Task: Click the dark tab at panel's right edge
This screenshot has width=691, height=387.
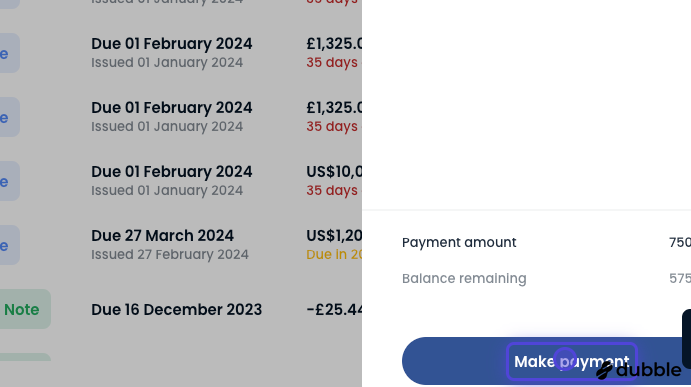Action: pyautogui.click(x=686, y=339)
